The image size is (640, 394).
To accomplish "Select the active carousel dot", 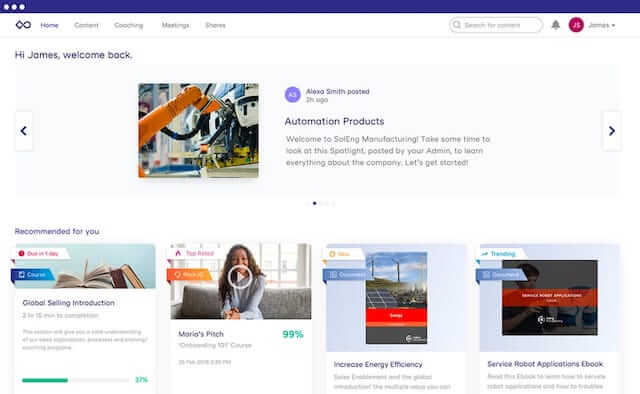I will point(314,203).
